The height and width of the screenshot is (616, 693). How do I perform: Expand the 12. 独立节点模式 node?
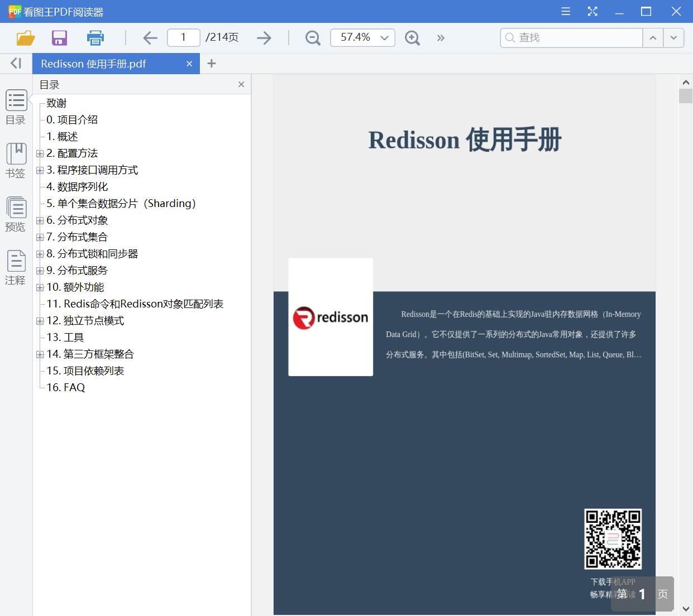click(40, 321)
